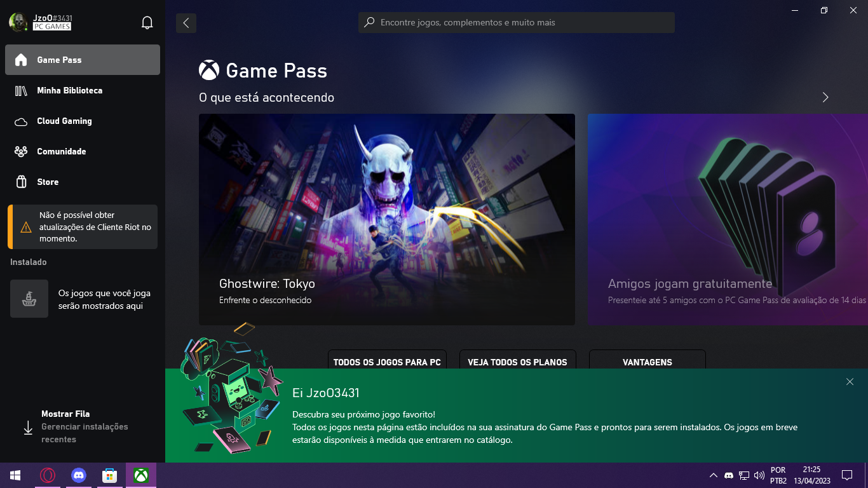Viewport: 868px width, 488px height.
Task: Select Game Pass in sidebar
Action: [83, 60]
